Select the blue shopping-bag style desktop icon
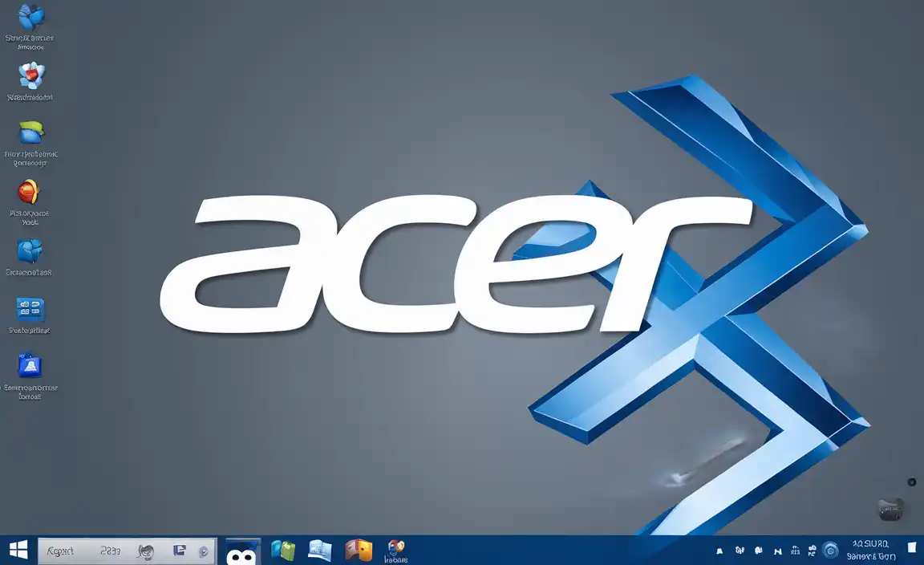Viewport: 924px width, 565px height. pyautogui.click(x=30, y=366)
